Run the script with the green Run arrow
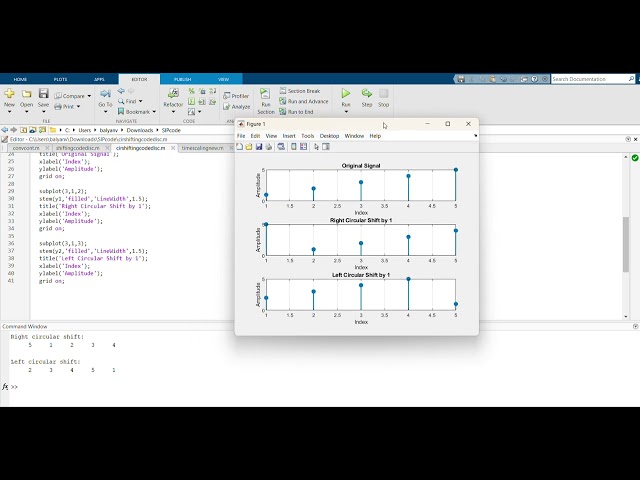The width and height of the screenshot is (640, 480). (346, 93)
